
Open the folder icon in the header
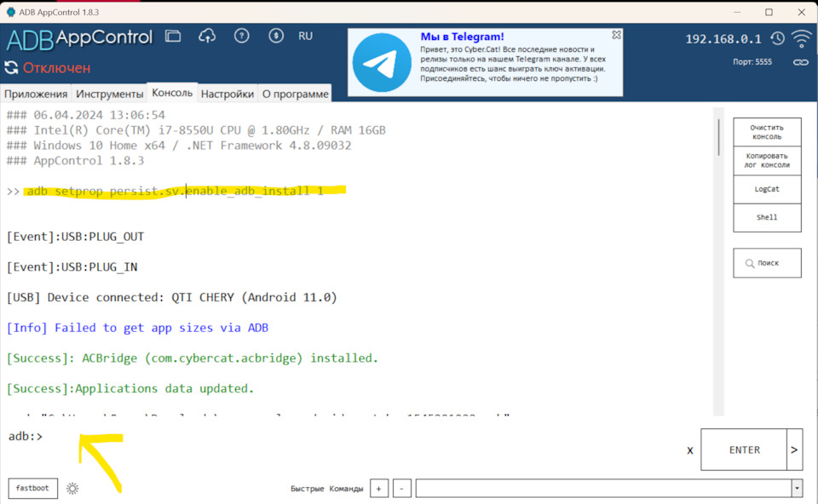point(173,36)
